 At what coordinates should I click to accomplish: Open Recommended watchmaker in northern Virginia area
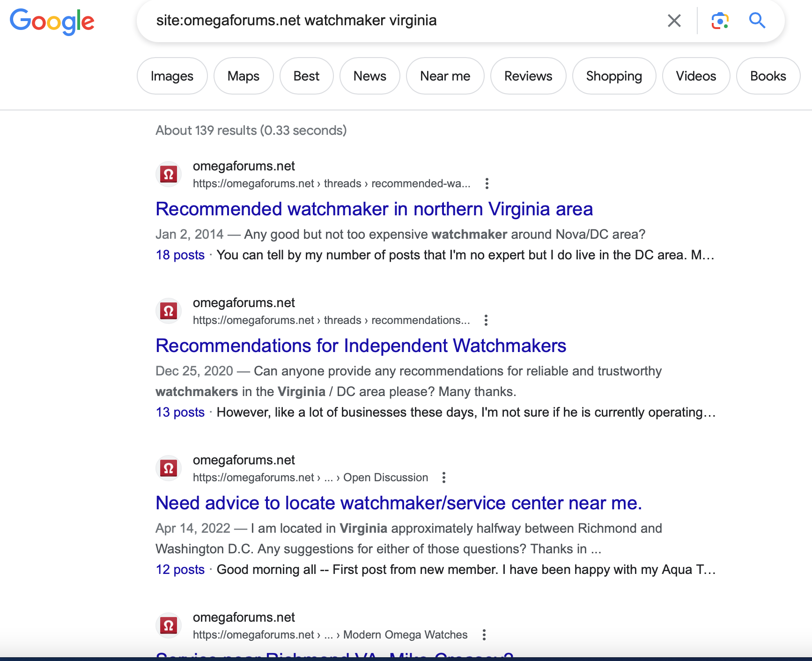tap(374, 209)
